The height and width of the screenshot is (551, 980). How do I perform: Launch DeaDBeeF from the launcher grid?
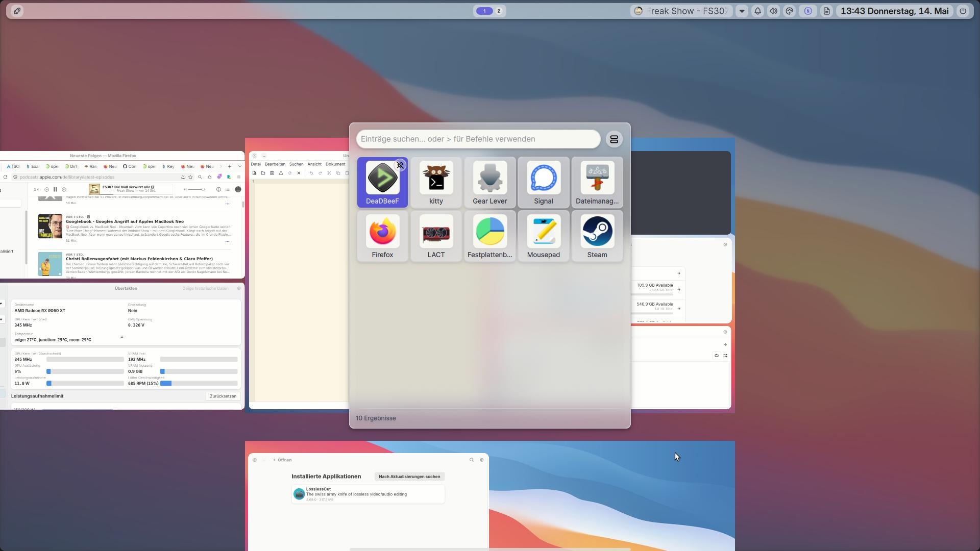[382, 182]
